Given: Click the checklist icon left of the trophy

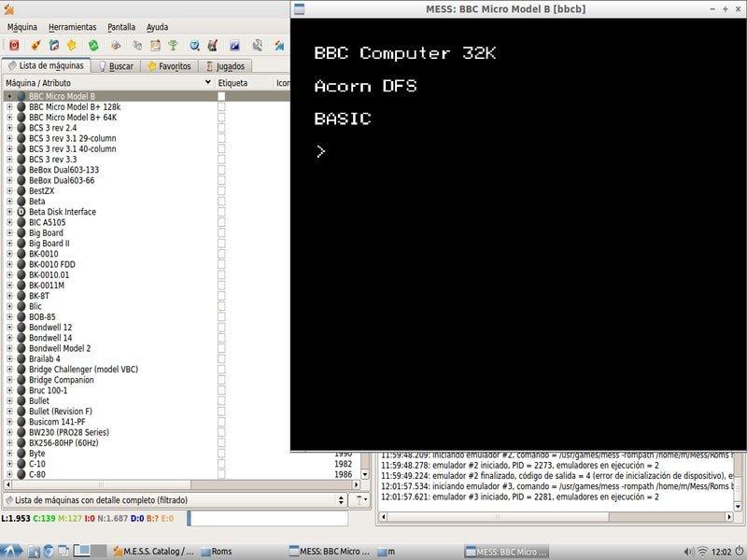Looking at the screenshot, I should (155, 45).
